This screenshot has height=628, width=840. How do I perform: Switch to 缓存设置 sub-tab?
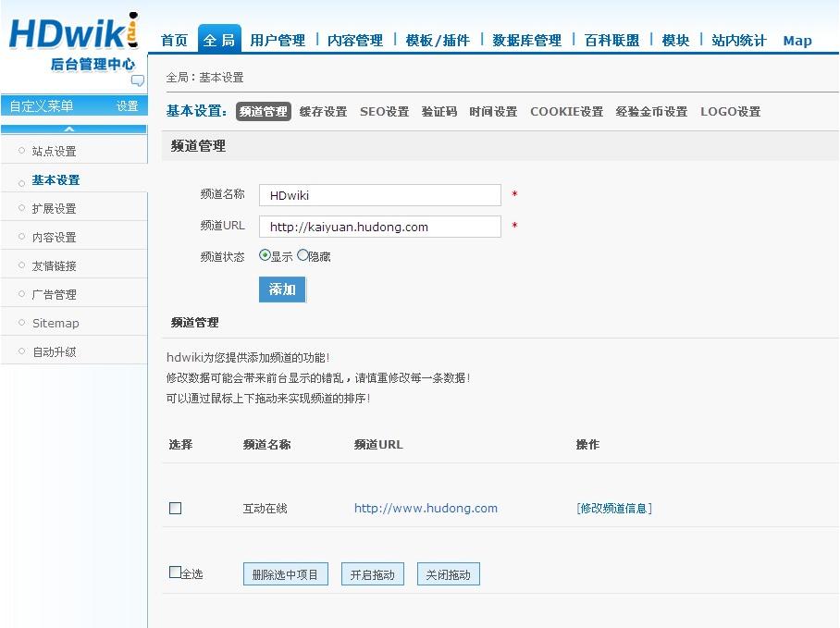click(324, 111)
